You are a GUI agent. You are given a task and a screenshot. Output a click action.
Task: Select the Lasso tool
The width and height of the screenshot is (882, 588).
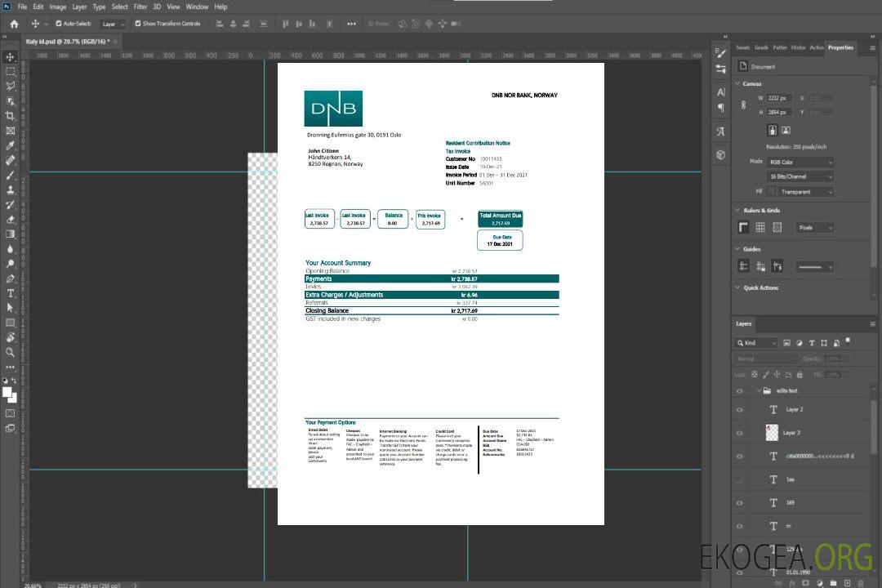point(10,86)
